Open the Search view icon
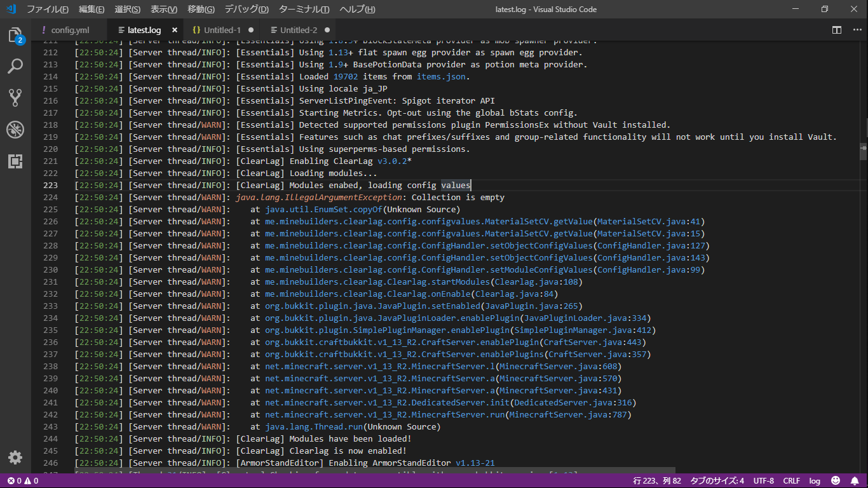This screenshot has width=868, height=488. 15,66
